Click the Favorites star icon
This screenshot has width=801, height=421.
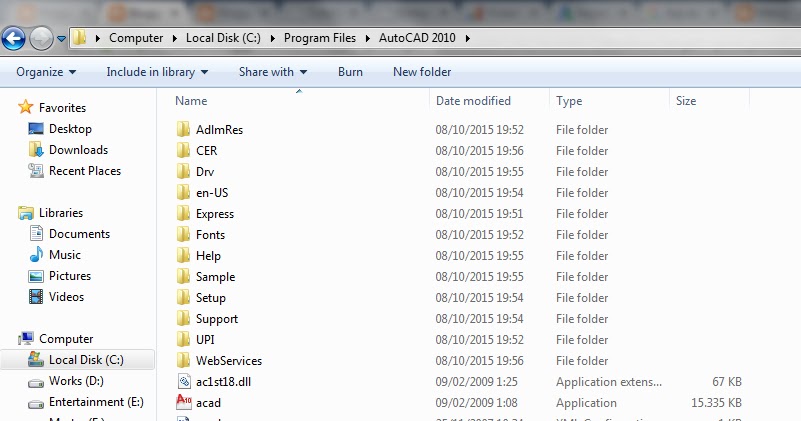[x=26, y=107]
